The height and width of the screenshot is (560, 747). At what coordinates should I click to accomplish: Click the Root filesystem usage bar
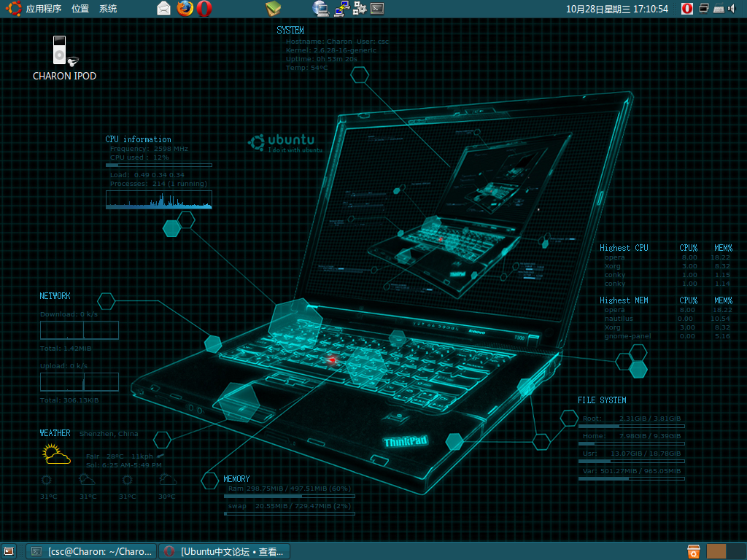click(x=632, y=426)
